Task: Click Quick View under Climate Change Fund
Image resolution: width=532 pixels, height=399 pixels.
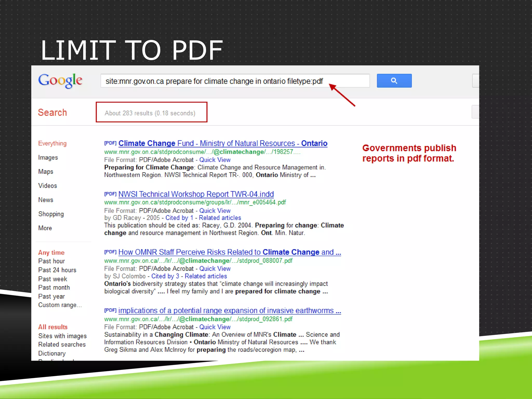Action: coord(215,160)
